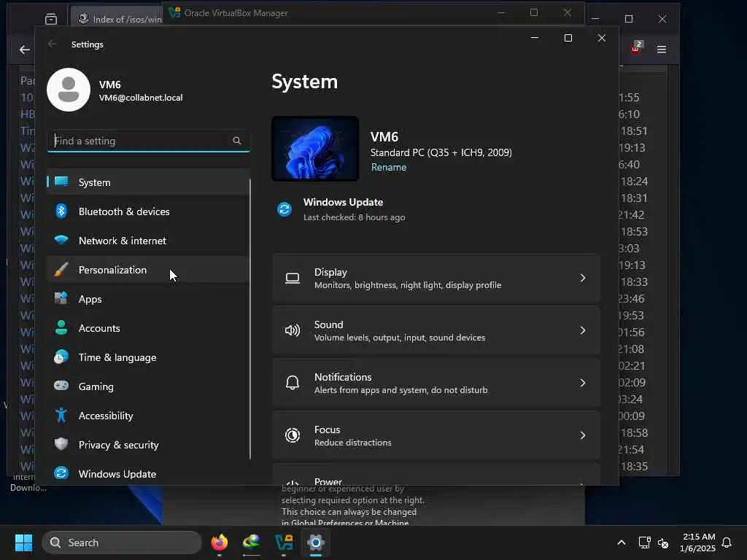Expand Focus with its chevron arrow

click(x=582, y=435)
